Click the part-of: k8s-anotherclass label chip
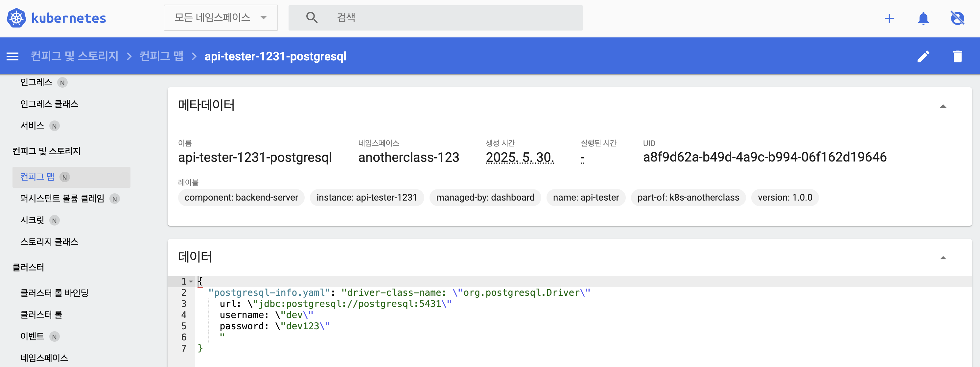Viewport: 980px width, 367px height. (x=688, y=198)
